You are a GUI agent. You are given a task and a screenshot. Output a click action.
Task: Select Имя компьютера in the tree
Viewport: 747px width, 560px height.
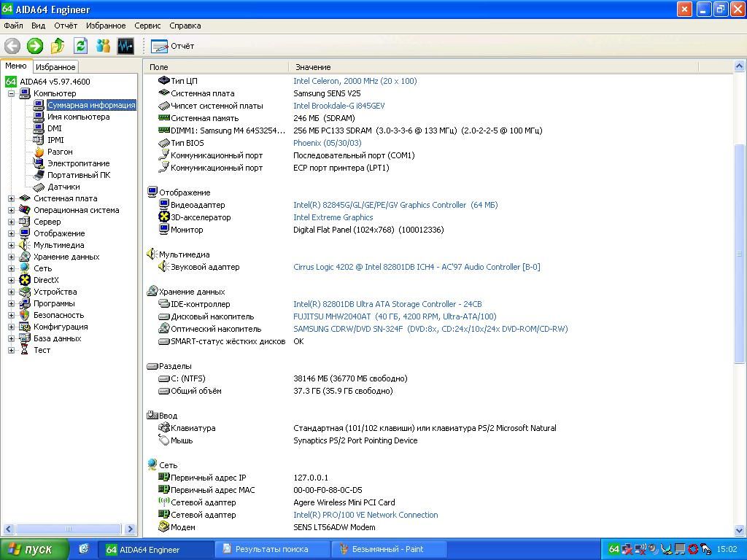click(78, 117)
